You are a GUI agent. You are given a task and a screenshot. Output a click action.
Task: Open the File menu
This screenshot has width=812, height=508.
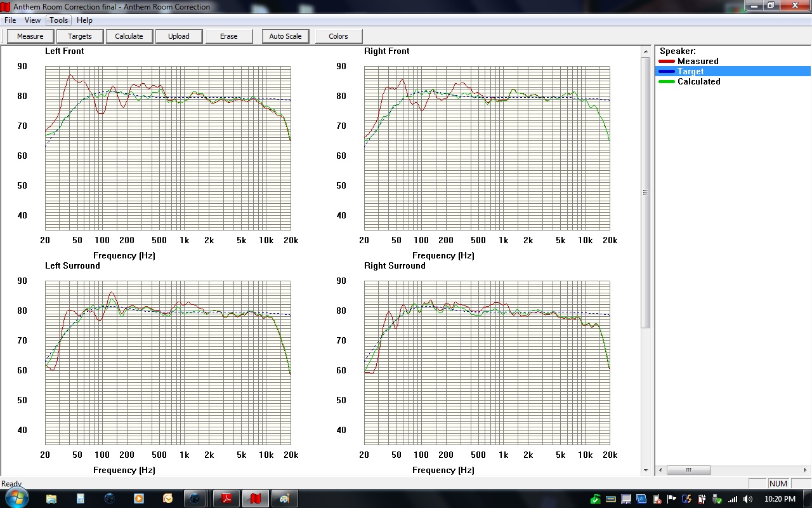pos(10,20)
